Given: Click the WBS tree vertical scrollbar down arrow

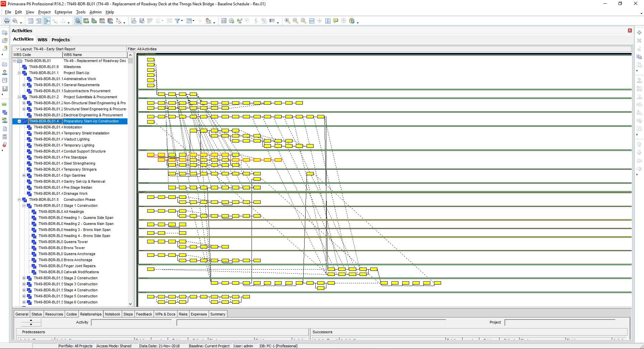Looking at the screenshot, I should (x=130, y=304).
